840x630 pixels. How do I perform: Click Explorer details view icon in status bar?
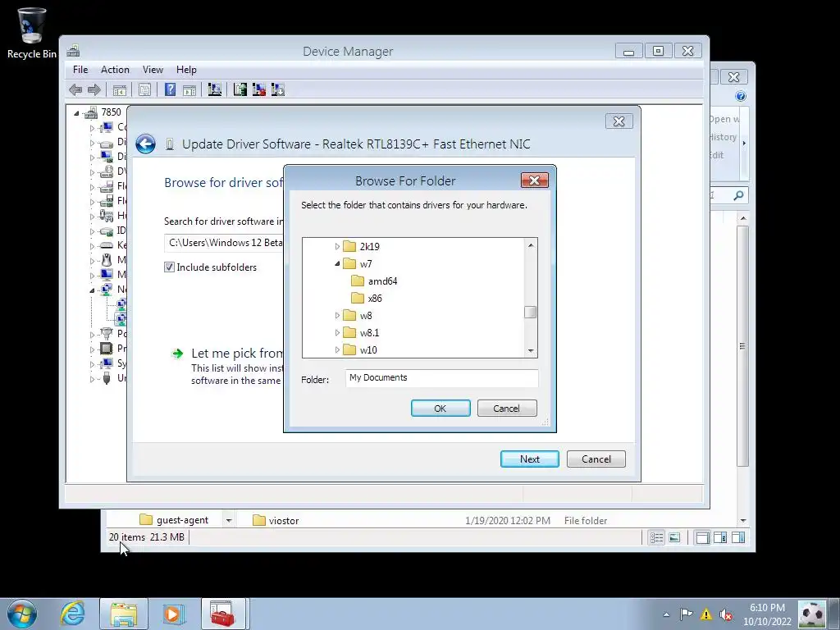(x=657, y=537)
